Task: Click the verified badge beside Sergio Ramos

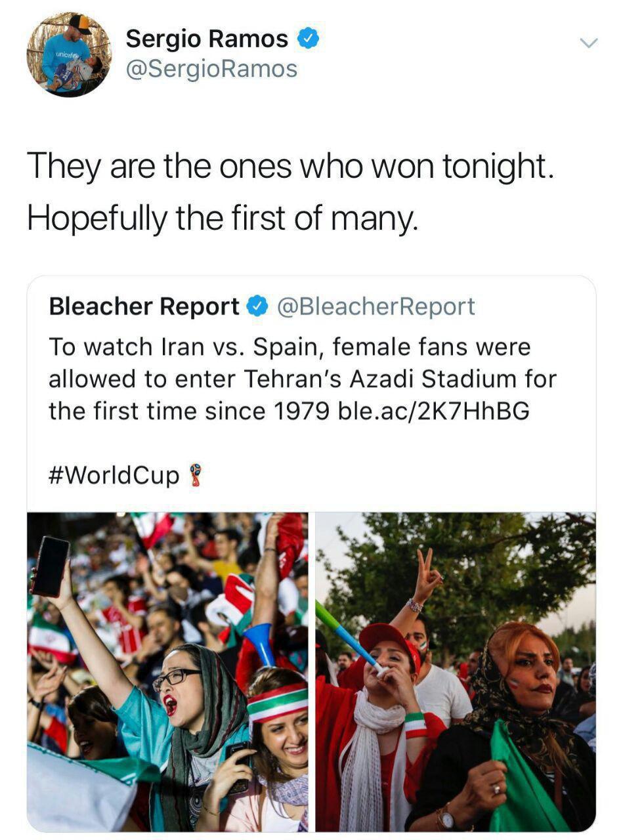Action: click(x=309, y=39)
